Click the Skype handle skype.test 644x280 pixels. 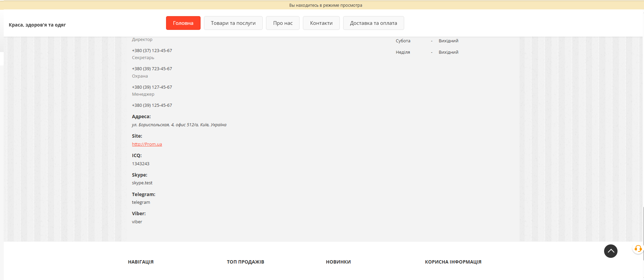[x=142, y=183]
